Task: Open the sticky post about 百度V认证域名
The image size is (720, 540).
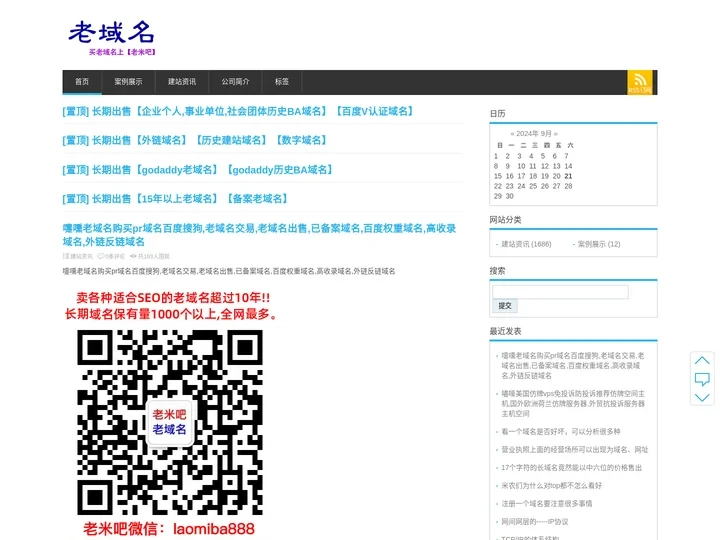Action: 238,111
